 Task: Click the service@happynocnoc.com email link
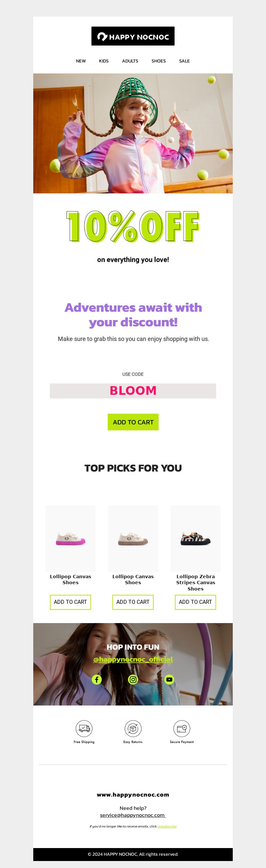pyautogui.click(x=133, y=815)
